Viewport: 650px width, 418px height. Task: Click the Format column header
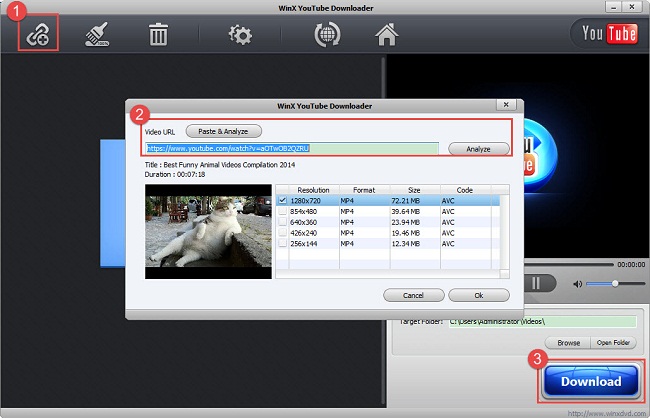(364, 190)
